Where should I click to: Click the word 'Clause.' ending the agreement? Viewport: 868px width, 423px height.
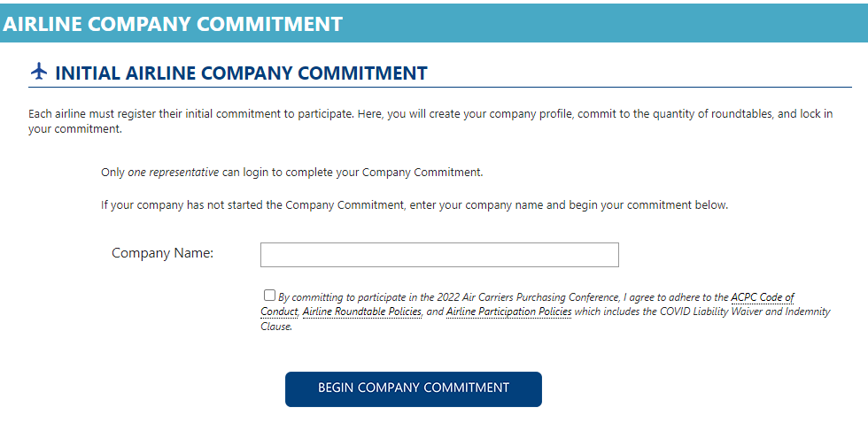[276, 327]
